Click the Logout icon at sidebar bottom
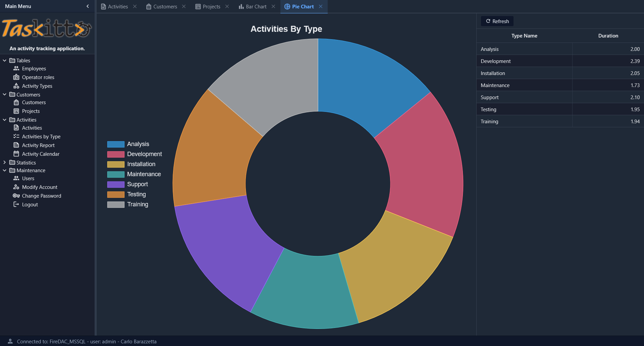 point(16,204)
